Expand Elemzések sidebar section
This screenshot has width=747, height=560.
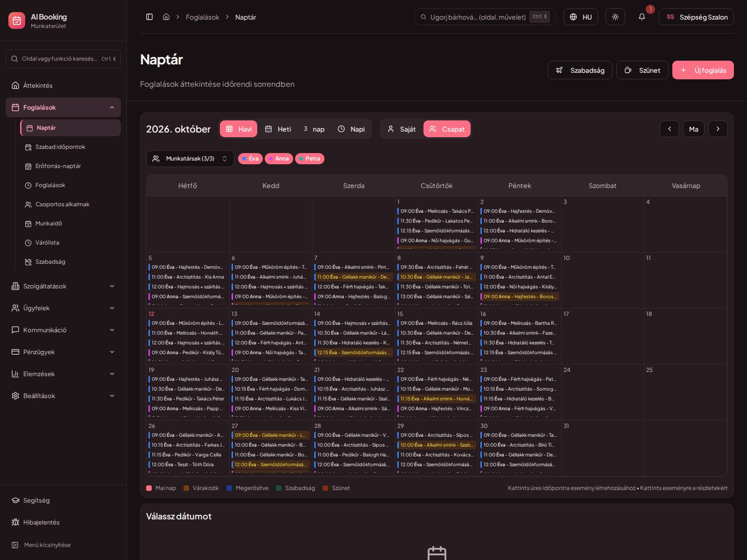click(x=63, y=374)
